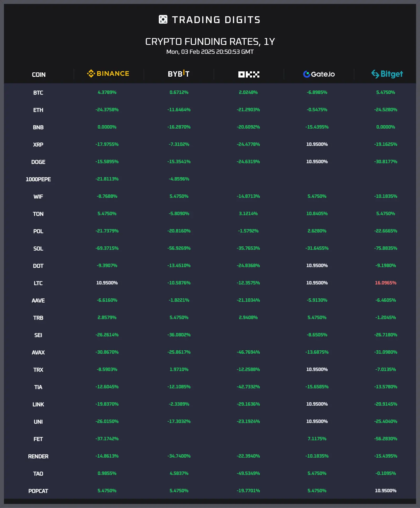420x508 pixels.
Task: Select the SEI coin row label
Action: 38,335
